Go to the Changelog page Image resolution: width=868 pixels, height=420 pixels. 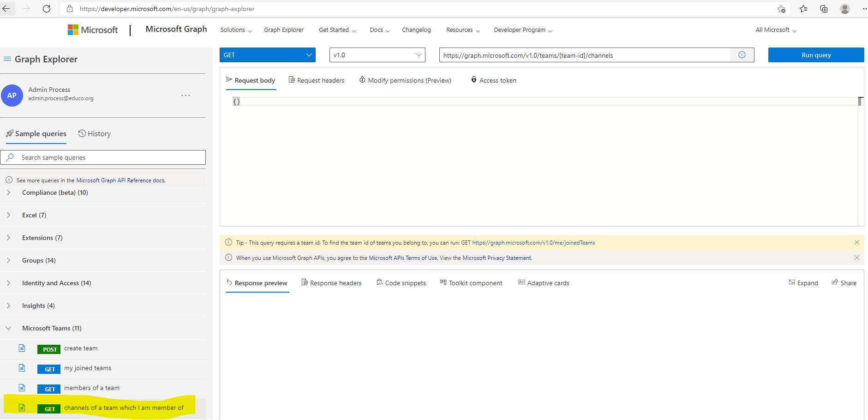click(x=416, y=30)
